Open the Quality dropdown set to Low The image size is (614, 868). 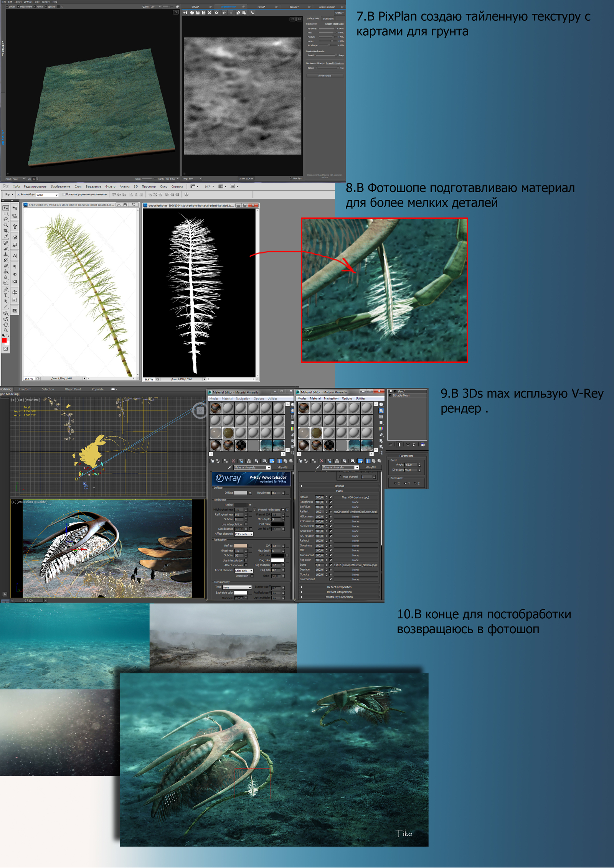[x=155, y=7]
